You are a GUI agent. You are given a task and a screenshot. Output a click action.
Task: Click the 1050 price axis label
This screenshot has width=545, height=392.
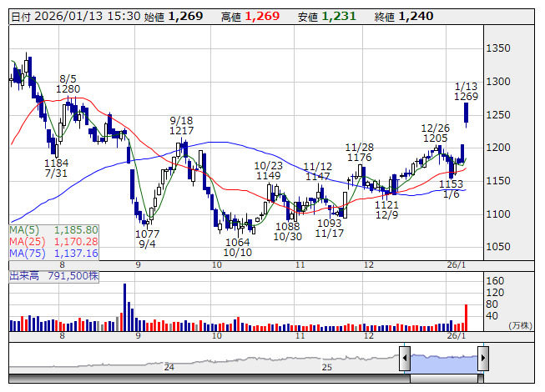(x=498, y=247)
